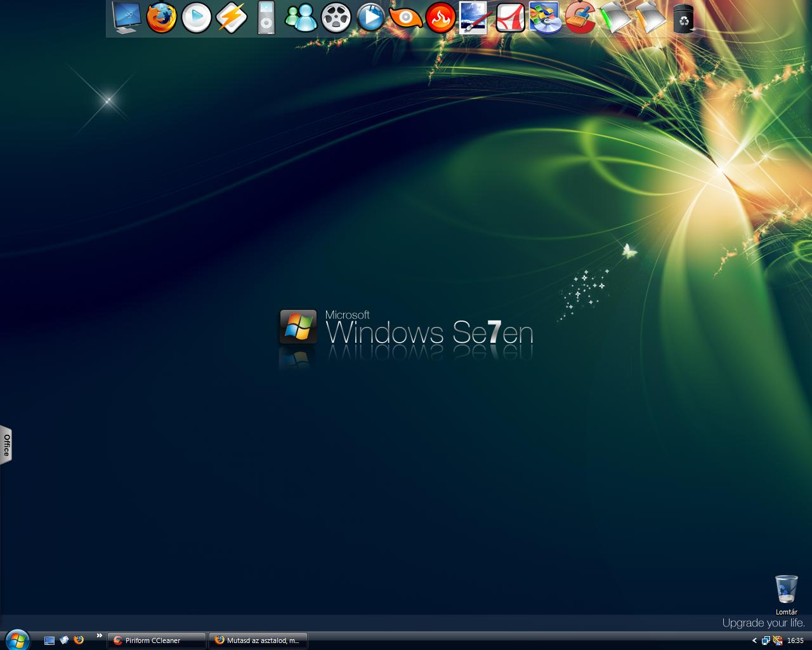Open the Lomtár recycle bin on desktop
This screenshot has width=812, height=650.
[x=787, y=595]
